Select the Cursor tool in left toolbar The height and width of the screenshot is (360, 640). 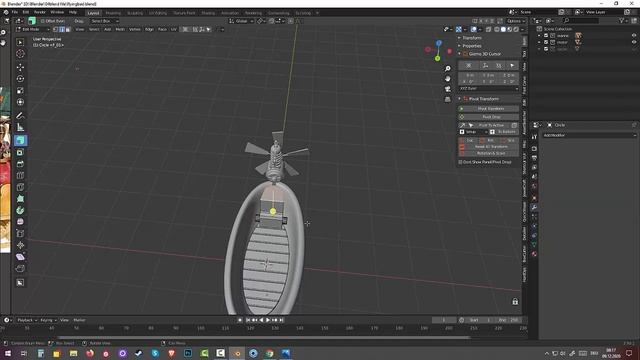coord(20,54)
